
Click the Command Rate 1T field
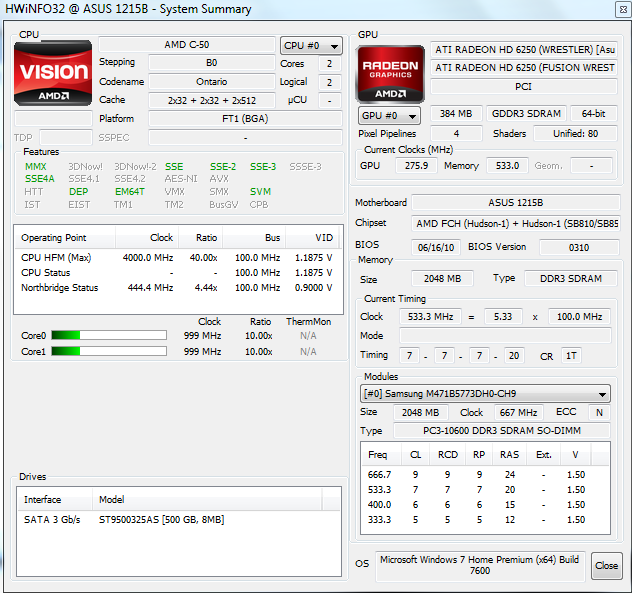coord(571,356)
